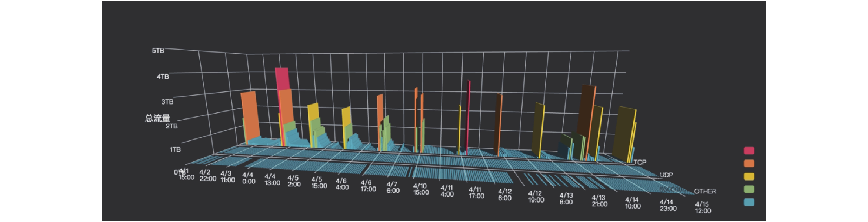
Task: Select the 4/6 17:00 time label
Action: (x=368, y=186)
